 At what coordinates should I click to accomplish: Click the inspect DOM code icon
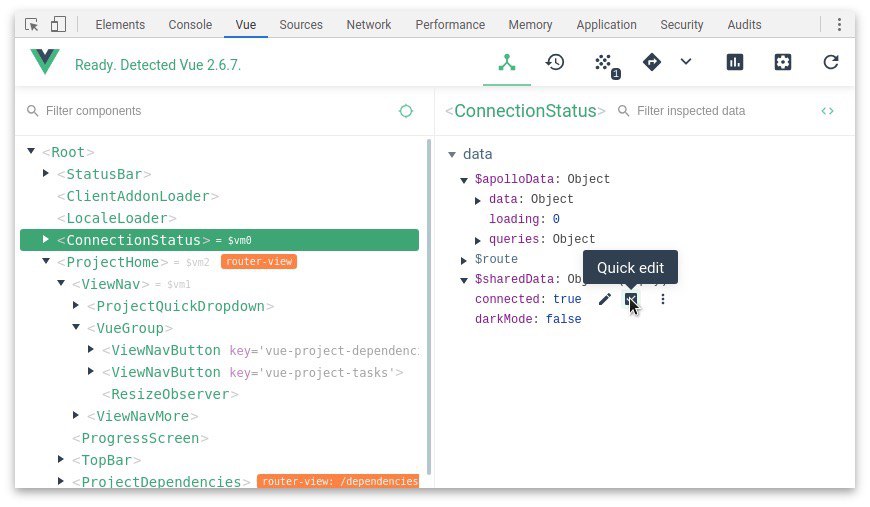tap(827, 111)
